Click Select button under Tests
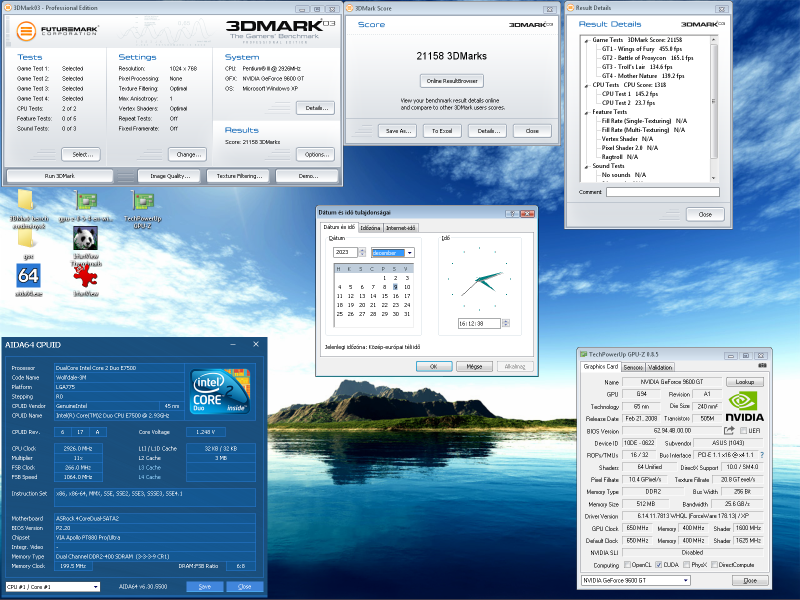Image resolution: width=800 pixels, height=600 pixels. click(x=81, y=155)
